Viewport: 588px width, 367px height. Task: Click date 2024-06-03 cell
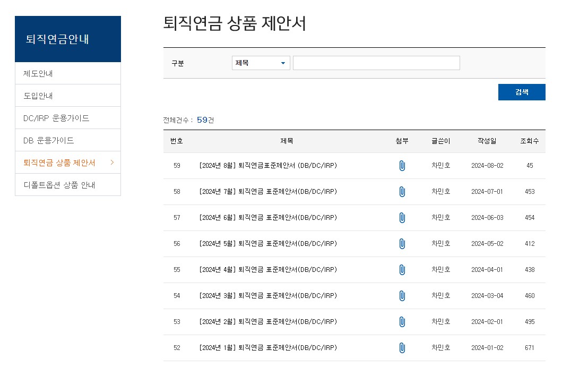[487, 218]
